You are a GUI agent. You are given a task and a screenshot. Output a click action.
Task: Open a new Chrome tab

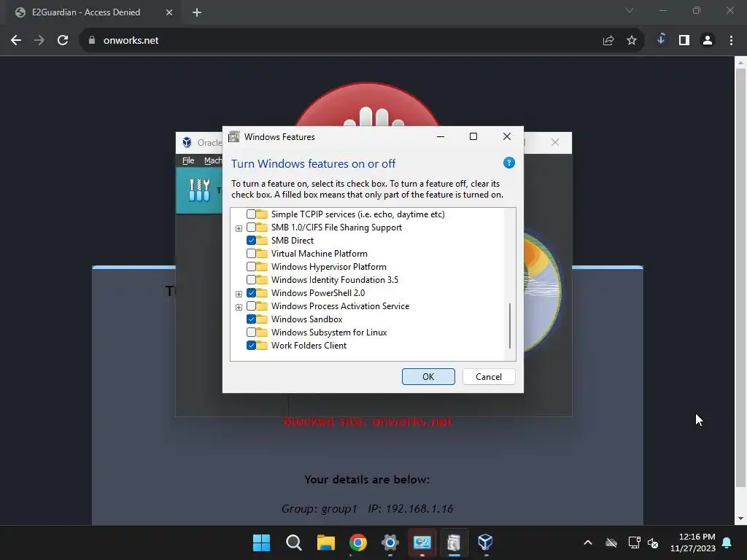(x=197, y=12)
